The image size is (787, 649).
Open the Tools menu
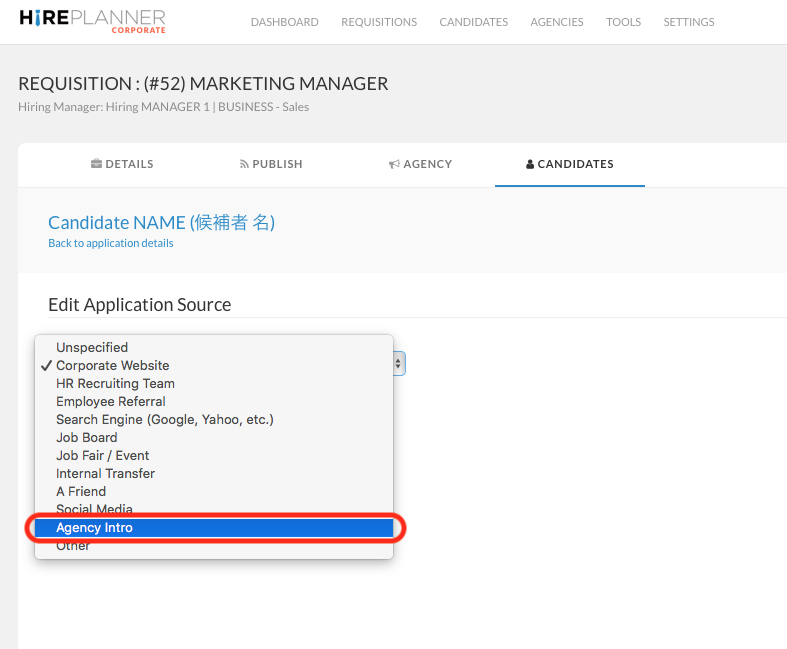(x=623, y=22)
